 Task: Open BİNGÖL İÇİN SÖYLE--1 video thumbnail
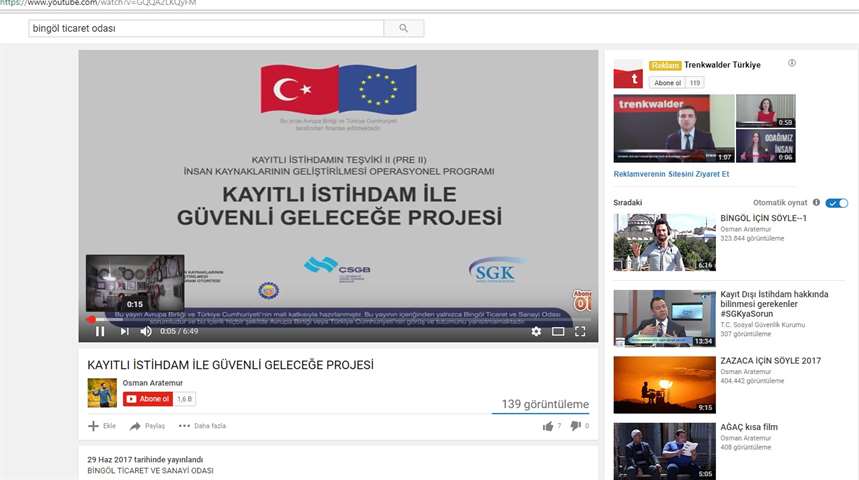tap(665, 242)
